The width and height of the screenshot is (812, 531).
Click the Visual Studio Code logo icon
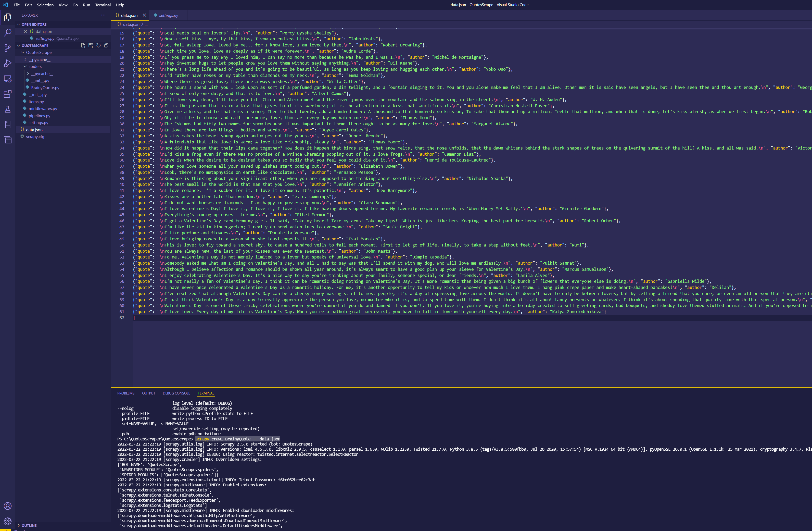click(5, 5)
